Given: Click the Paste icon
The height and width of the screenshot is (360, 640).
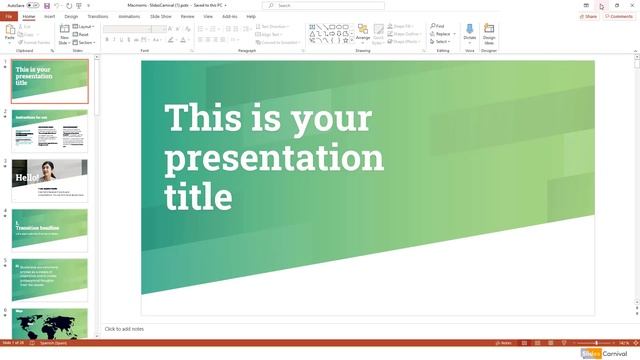Looking at the screenshot, I should point(10,29).
